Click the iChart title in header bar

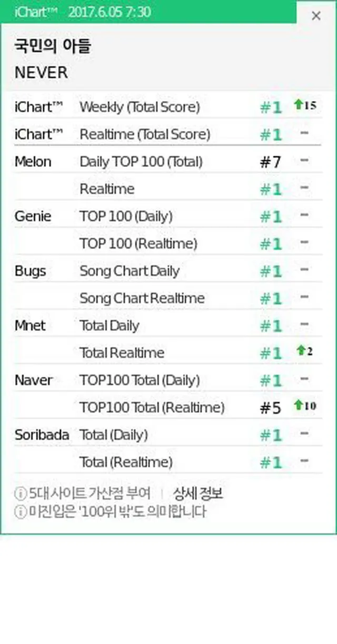(x=29, y=12)
